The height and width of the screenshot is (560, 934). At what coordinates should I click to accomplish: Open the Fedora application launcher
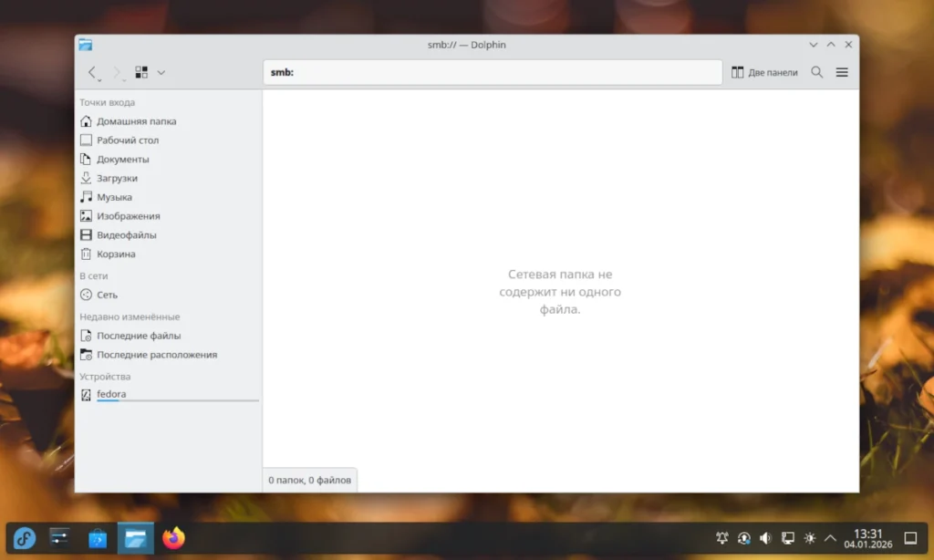25,538
